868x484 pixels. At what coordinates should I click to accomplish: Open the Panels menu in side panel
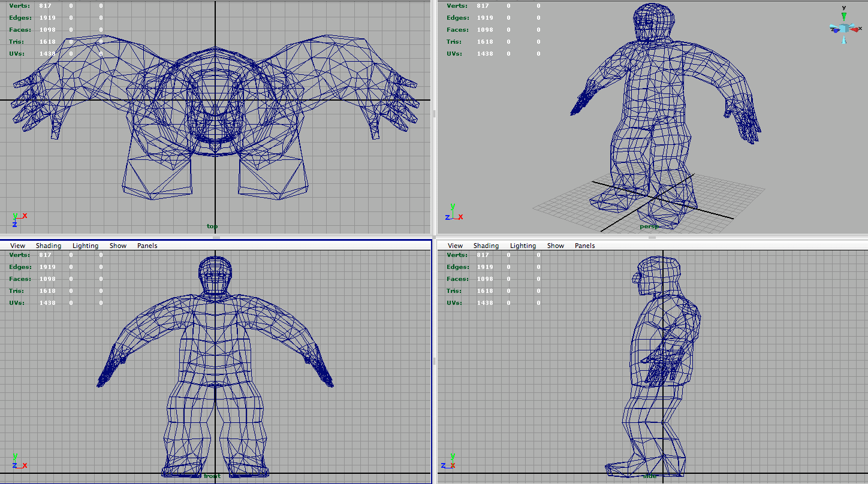pos(585,246)
